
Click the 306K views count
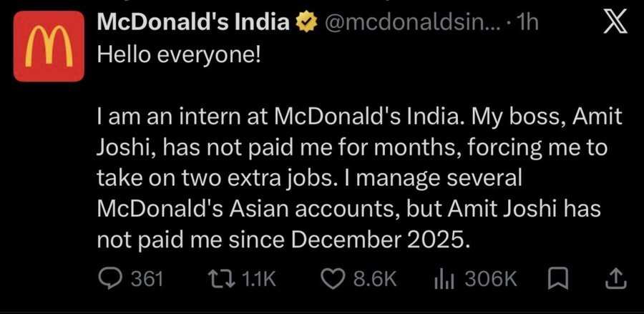(x=490, y=280)
